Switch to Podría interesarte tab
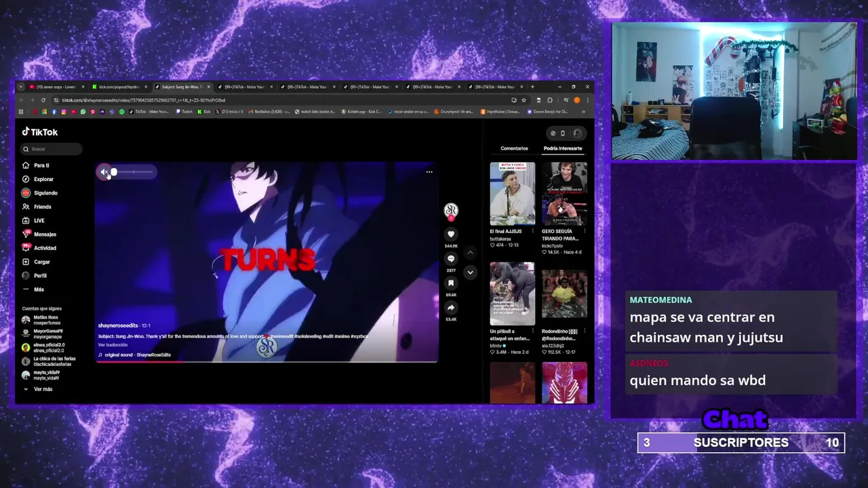The width and height of the screenshot is (868, 488). [x=563, y=148]
